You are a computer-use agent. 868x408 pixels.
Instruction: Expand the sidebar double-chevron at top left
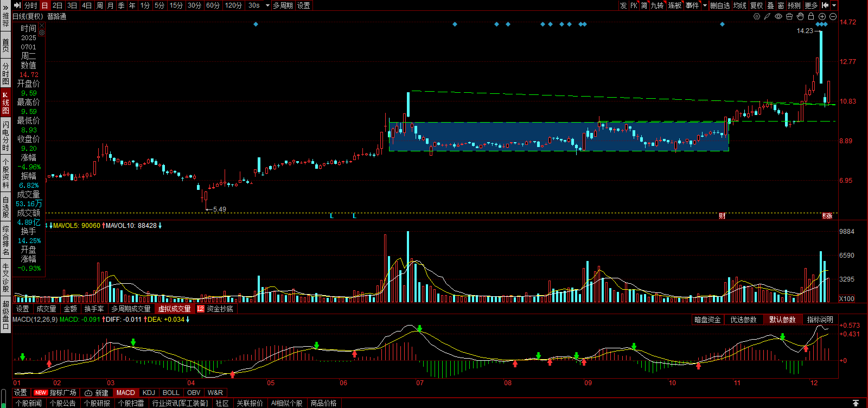(5, 8)
